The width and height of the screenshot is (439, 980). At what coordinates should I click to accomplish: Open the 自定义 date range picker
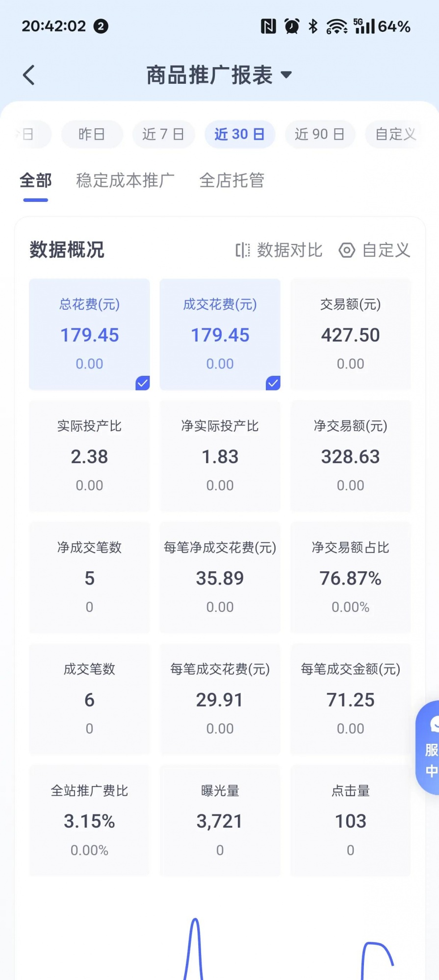click(x=395, y=134)
